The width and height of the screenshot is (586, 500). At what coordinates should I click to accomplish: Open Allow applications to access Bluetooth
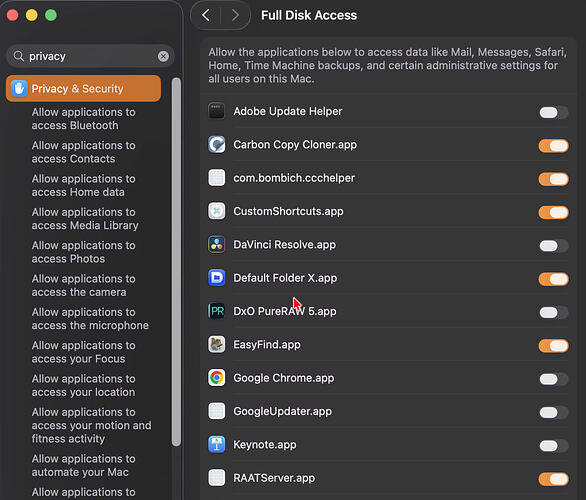coord(83,119)
